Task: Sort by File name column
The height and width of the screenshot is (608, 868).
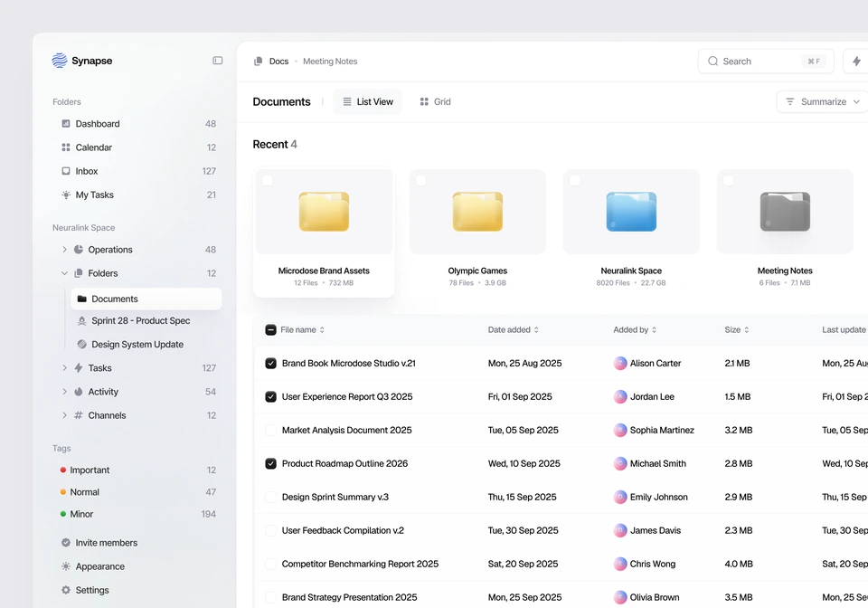Action: click(302, 330)
